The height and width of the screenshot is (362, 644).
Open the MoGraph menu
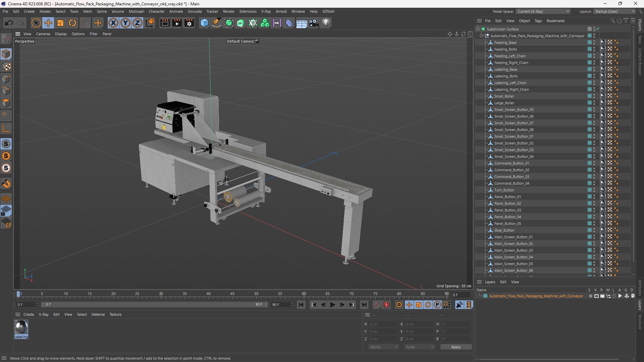(x=136, y=11)
